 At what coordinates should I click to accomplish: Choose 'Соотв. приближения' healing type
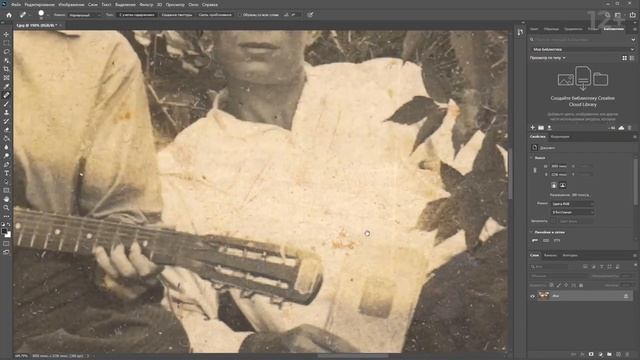coord(215,15)
